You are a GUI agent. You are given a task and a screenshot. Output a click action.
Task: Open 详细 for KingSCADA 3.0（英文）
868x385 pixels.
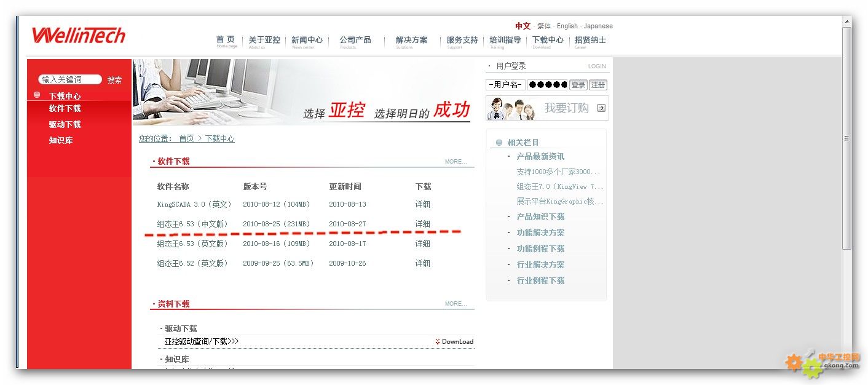click(422, 204)
